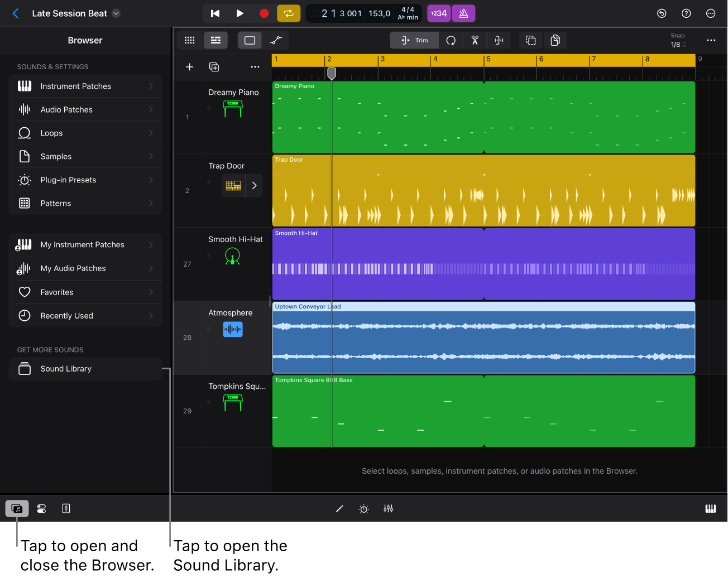Switch to the tracks view button
This screenshot has width=728, height=578.
[x=215, y=40]
